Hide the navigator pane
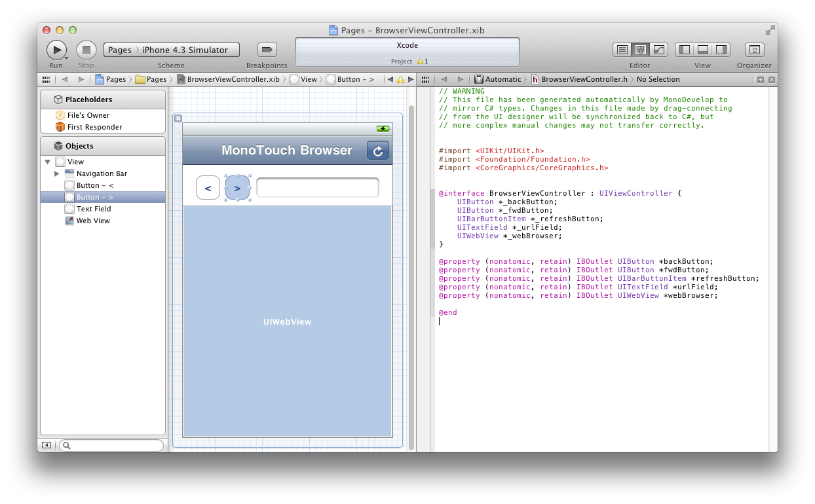 tap(683, 50)
